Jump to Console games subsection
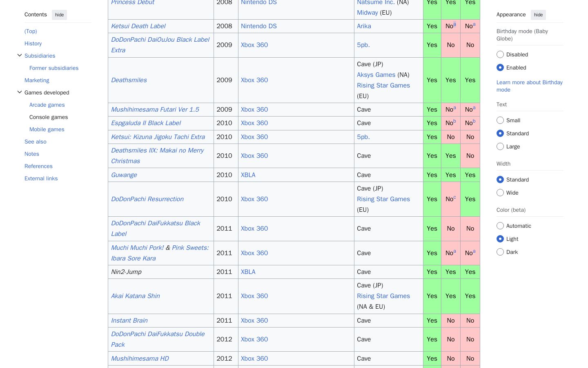588x368 pixels. point(49,117)
